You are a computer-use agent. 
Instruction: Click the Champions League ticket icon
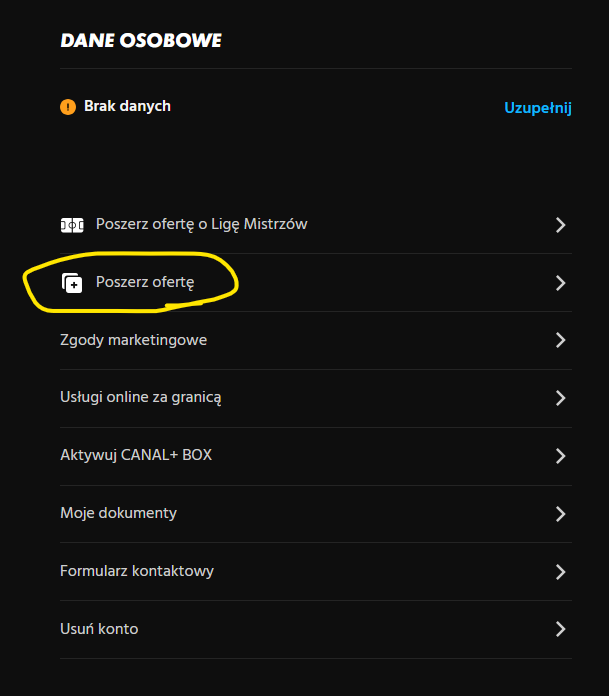click(71, 225)
